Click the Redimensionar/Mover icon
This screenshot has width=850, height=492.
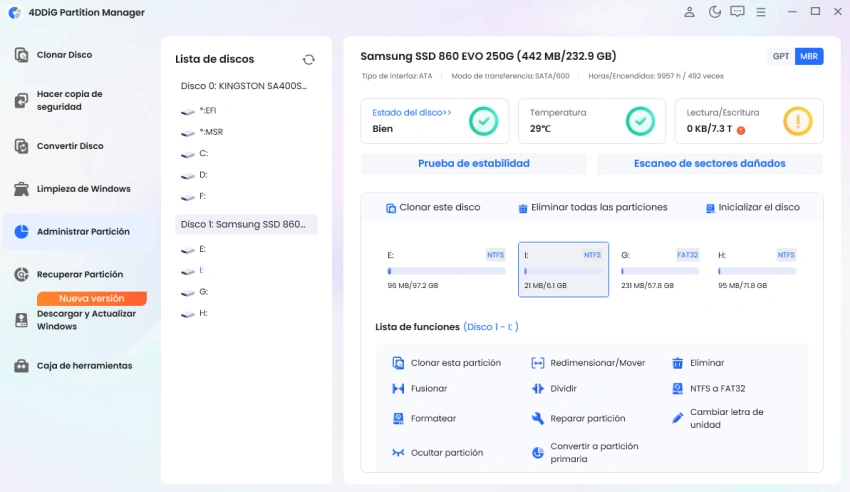(x=537, y=363)
